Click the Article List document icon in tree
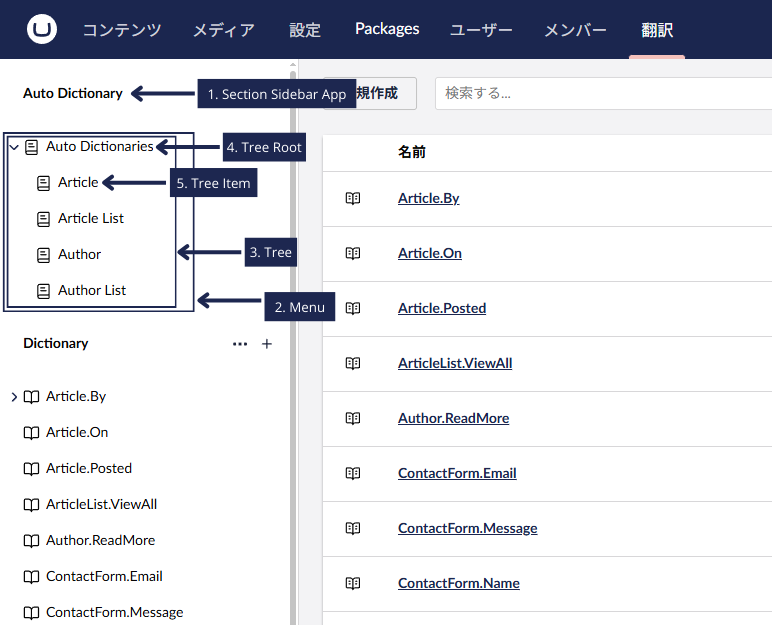772x625 pixels. click(43, 218)
